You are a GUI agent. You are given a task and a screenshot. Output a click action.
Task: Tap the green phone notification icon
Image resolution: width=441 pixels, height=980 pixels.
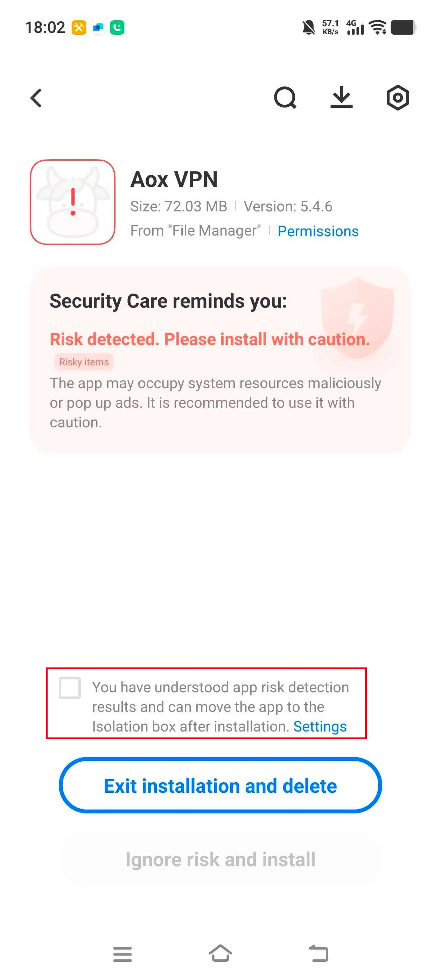pos(117,27)
